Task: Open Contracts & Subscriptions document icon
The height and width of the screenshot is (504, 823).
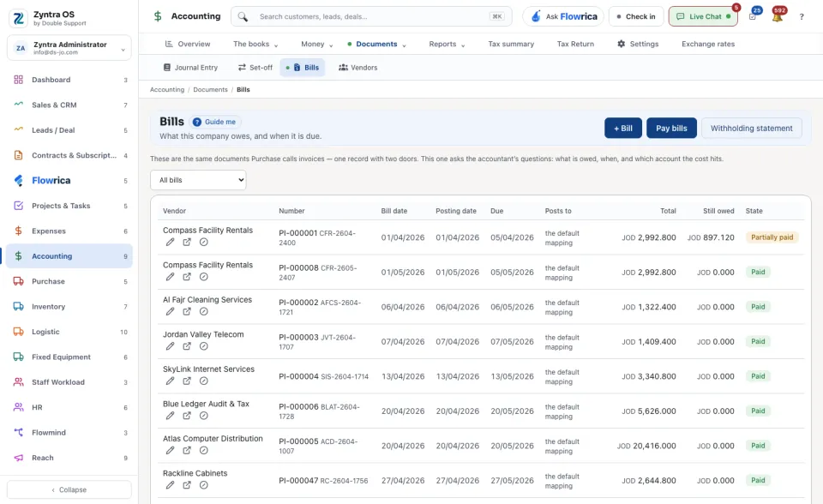Action: (x=18, y=155)
